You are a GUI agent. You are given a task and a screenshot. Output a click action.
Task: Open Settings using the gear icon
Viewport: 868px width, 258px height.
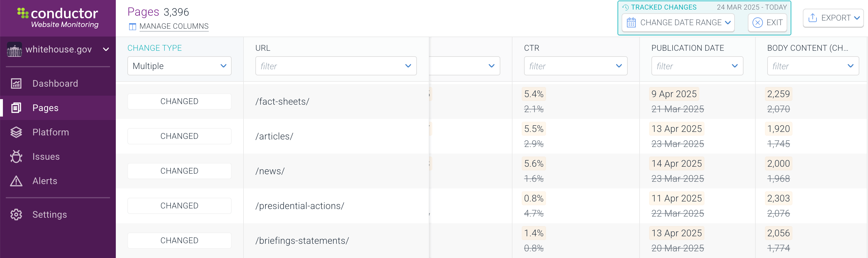(x=16, y=215)
